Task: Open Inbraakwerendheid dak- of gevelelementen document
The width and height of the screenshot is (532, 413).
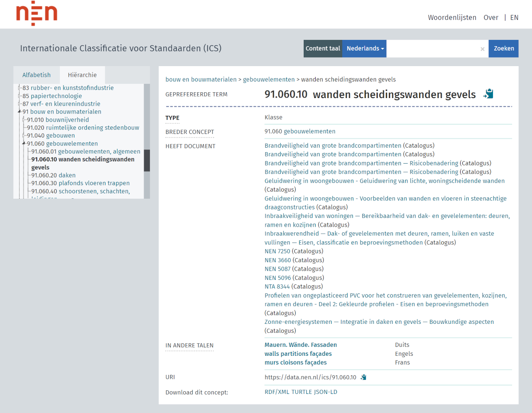Action: tap(379, 238)
